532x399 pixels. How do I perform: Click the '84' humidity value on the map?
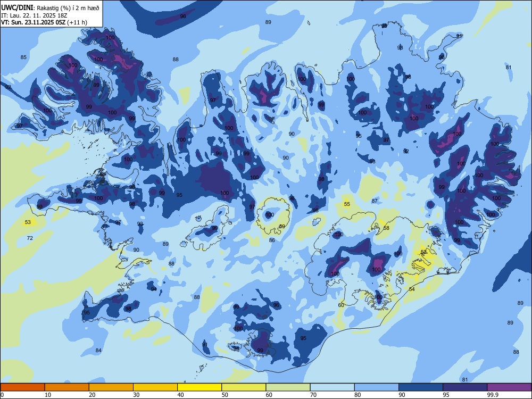[x=98, y=350]
